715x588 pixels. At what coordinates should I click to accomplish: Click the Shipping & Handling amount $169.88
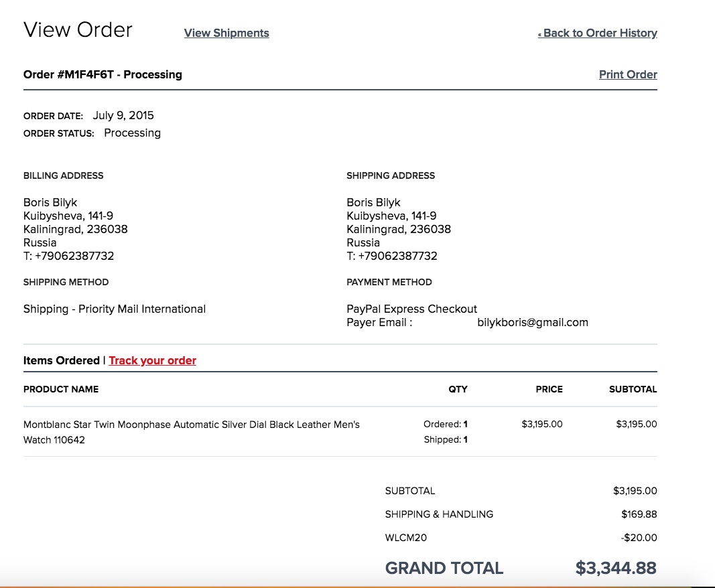click(639, 514)
